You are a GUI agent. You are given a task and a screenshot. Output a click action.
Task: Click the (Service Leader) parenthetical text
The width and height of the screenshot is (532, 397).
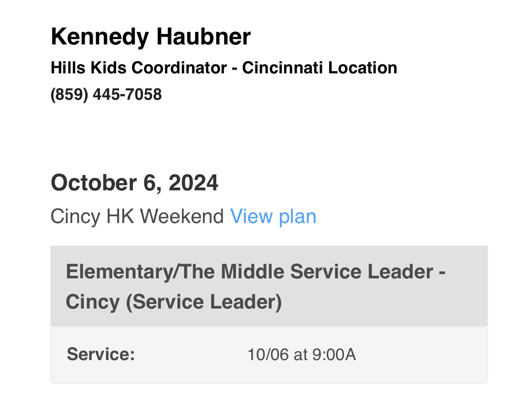pyautogui.click(x=204, y=302)
